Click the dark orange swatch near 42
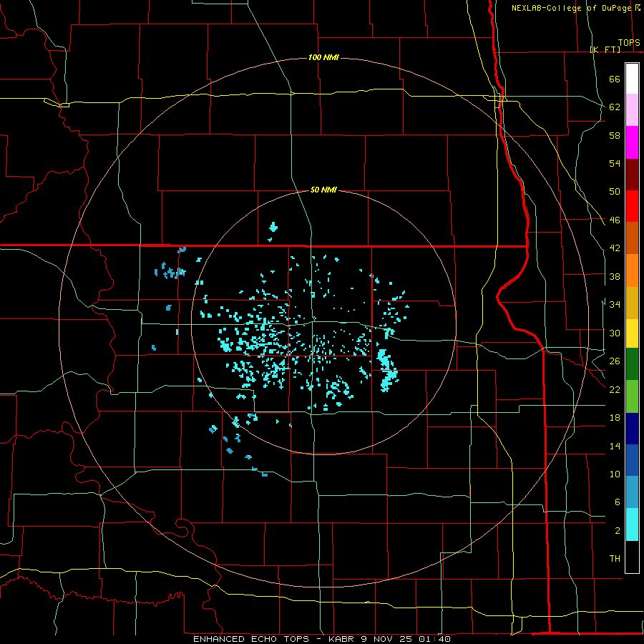The image size is (644, 644). (632, 238)
